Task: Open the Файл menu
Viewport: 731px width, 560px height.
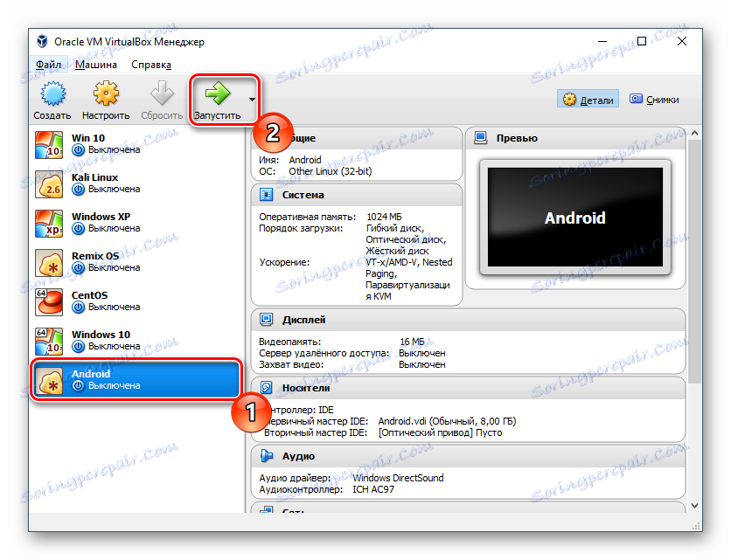Action: [48, 65]
